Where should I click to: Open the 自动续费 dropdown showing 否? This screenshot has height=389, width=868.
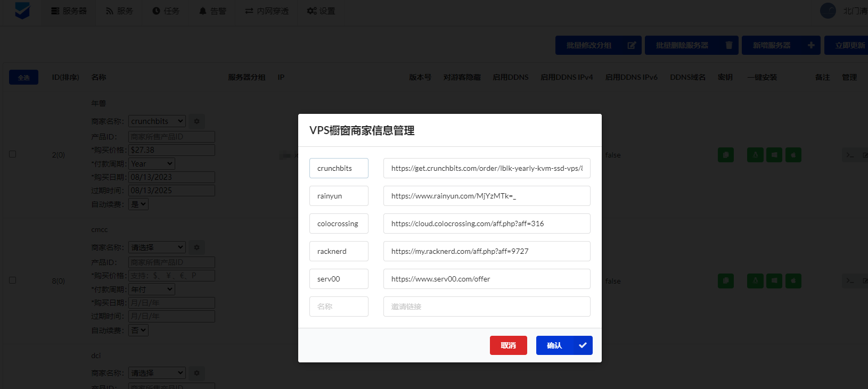tap(138, 330)
